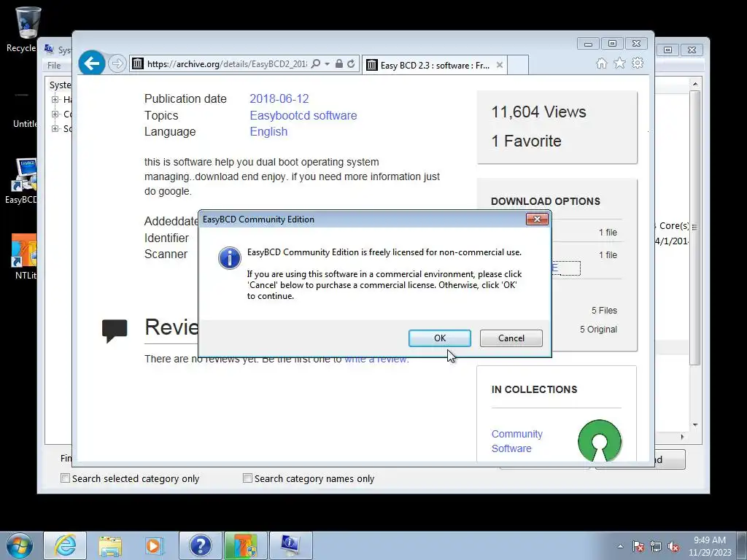747x560 pixels.
Task: Click System Information vertical scrollbar down arrow
Action: point(695,425)
